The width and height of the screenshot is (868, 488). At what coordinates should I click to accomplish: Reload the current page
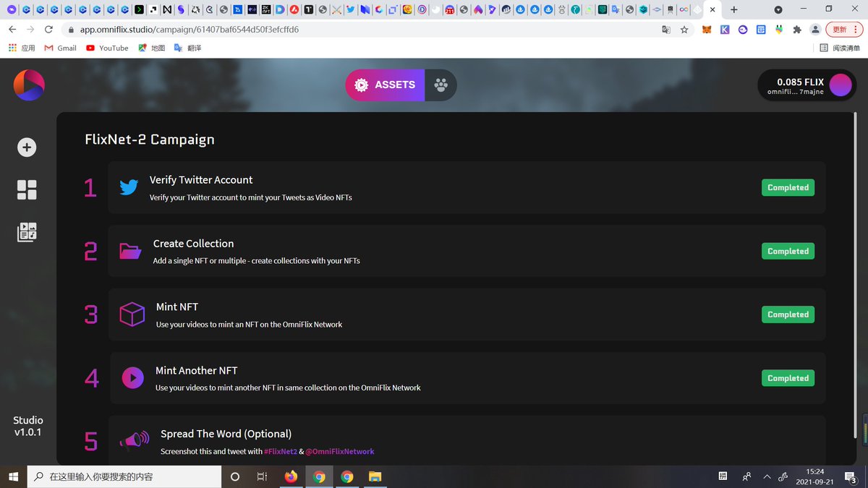48,30
